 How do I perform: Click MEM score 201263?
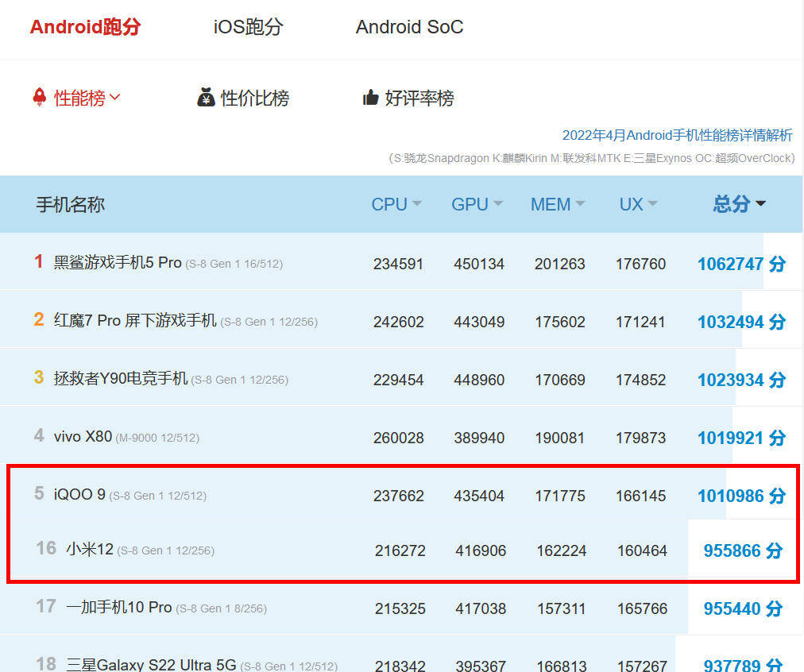click(560, 264)
